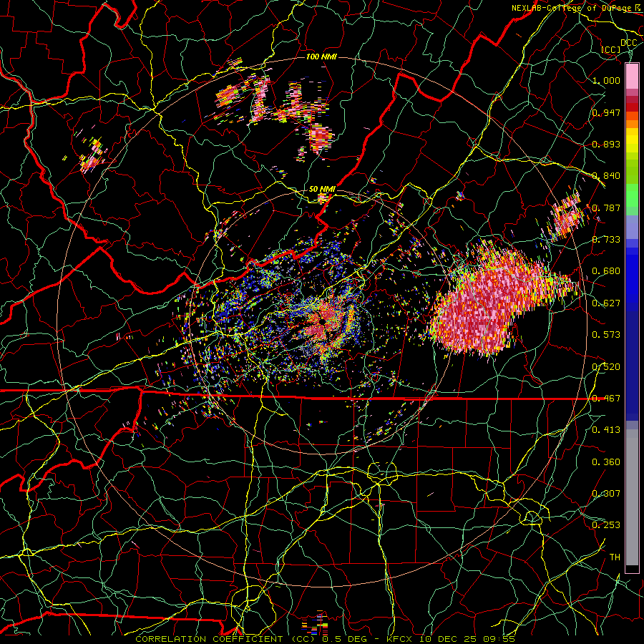The image size is (644, 644).
Task: Click the black radar site dot at center
Action: (x=323, y=321)
